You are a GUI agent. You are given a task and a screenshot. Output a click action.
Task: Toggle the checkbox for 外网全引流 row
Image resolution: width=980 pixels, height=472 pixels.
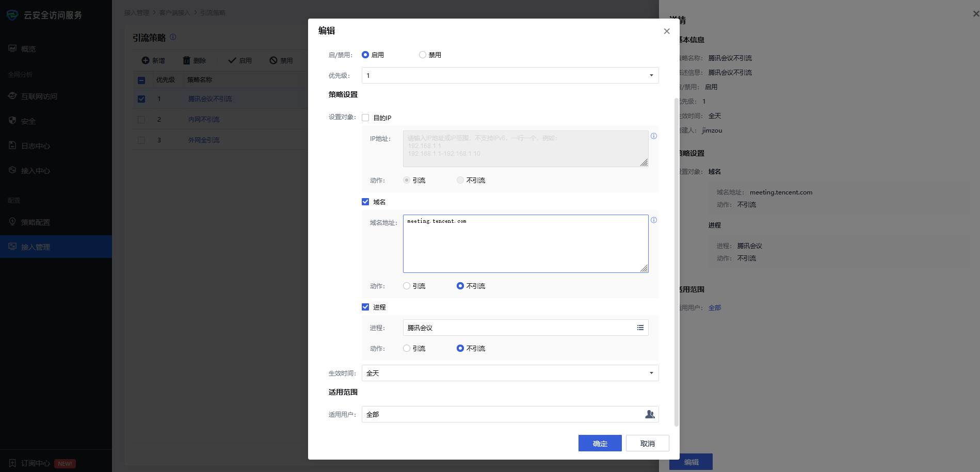(141, 140)
